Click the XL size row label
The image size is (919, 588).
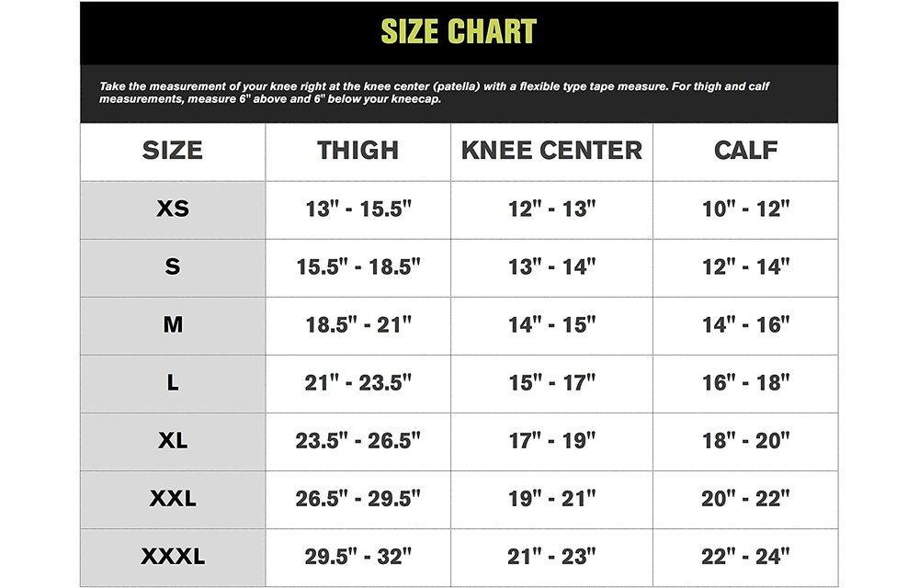173,440
